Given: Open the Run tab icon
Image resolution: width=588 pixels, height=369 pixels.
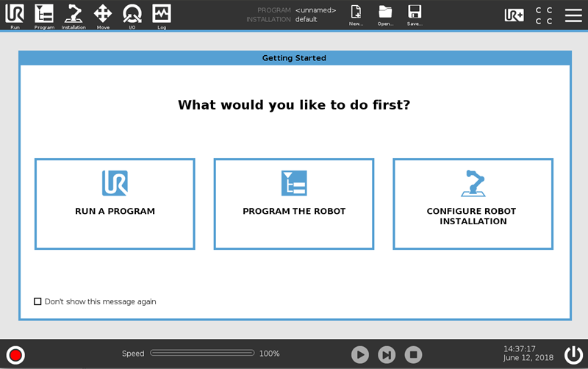Looking at the screenshot, I should coord(15,15).
